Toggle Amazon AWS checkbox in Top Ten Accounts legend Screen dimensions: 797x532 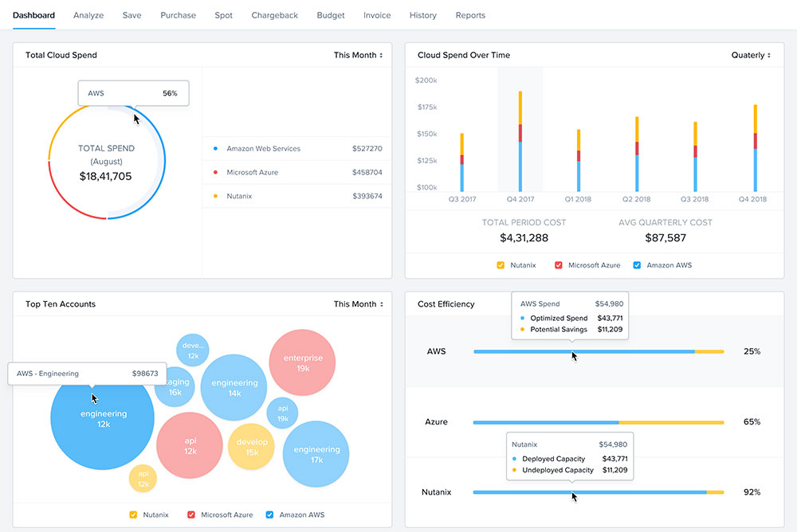point(270,515)
